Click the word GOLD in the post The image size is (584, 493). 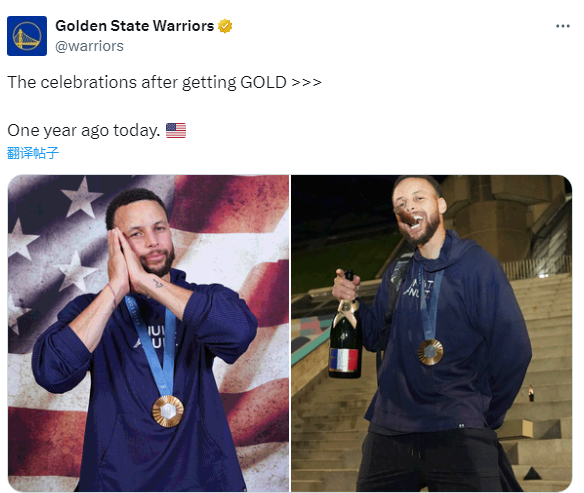pyautogui.click(x=263, y=82)
